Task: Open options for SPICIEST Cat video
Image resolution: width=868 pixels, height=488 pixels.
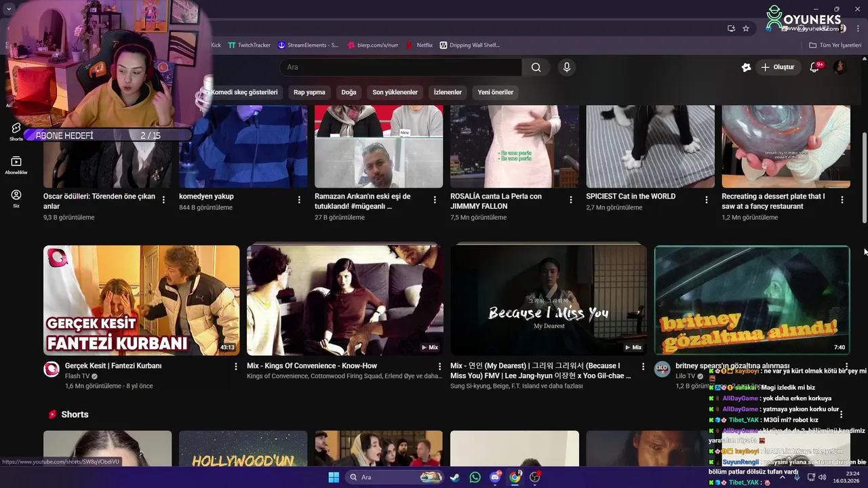Action: coord(706,200)
